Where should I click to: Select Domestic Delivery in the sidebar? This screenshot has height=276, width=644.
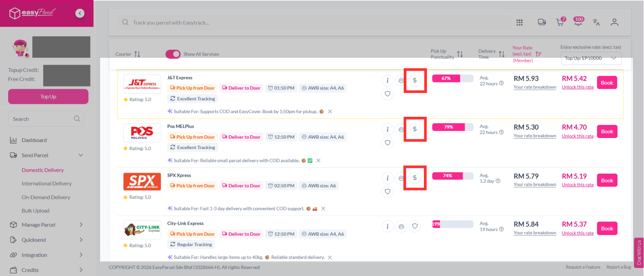(42, 170)
